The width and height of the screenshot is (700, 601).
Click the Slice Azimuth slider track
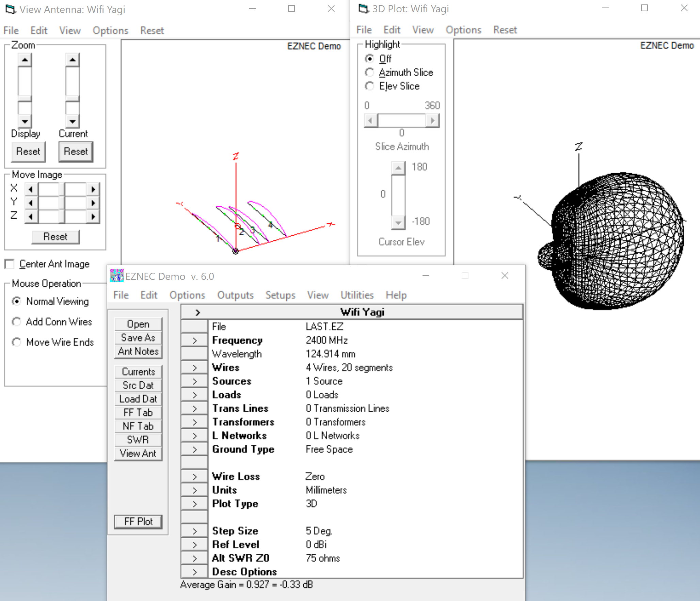coord(402,120)
